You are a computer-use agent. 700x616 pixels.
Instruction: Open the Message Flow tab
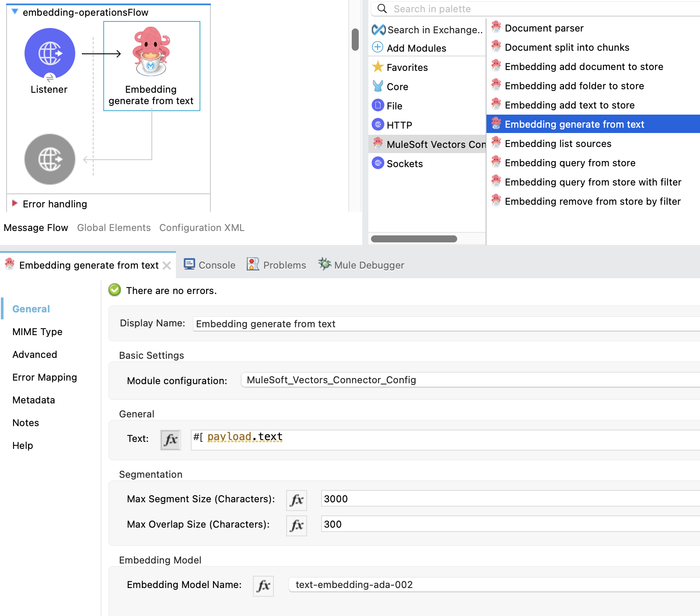click(x=36, y=227)
